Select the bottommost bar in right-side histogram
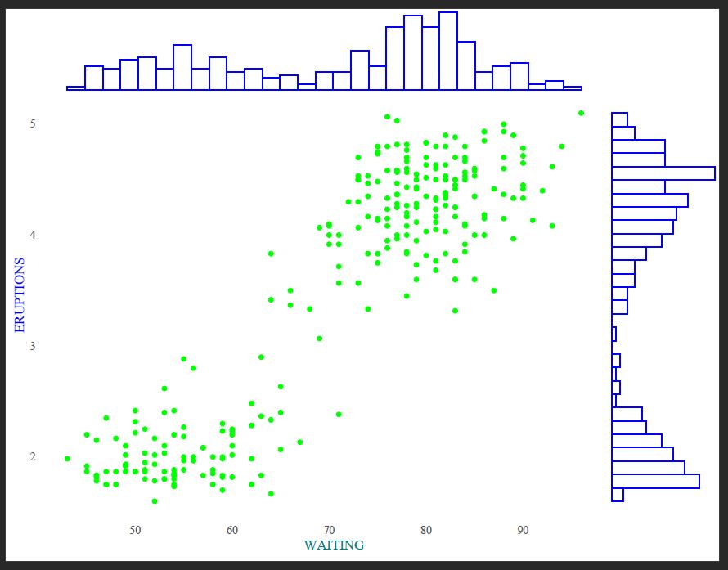Image resolution: width=728 pixels, height=570 pixels. click(618, 495)
